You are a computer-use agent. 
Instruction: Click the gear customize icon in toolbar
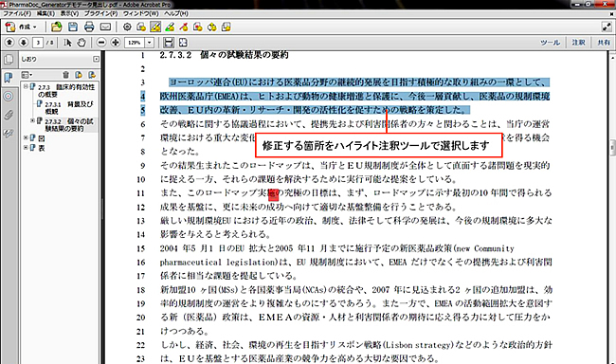[x=127, y=27]
